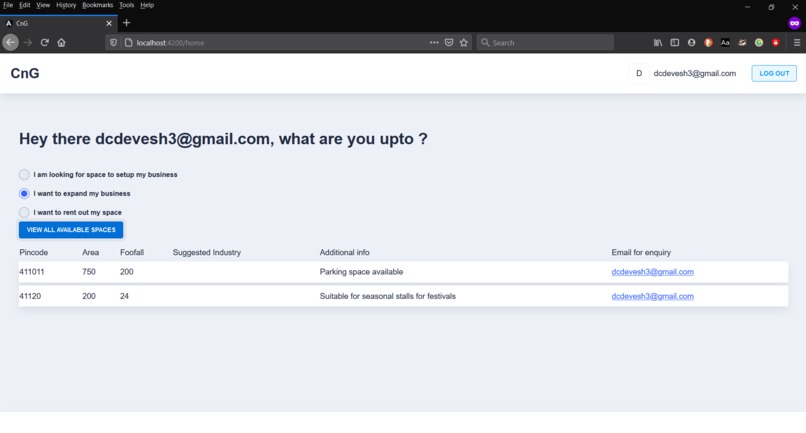Open the Bookmarks menu
This screenshot has height=433, width=806.
click(97, 5)
